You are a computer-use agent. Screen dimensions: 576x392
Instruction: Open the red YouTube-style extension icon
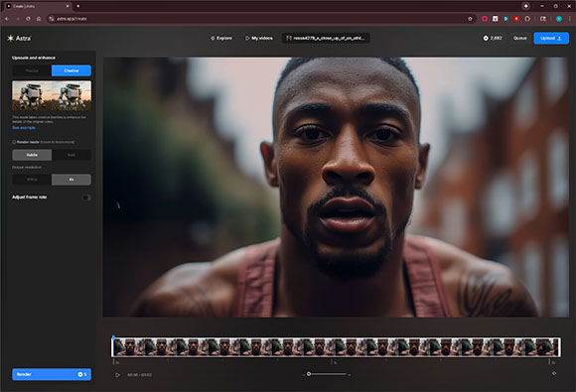click(516, 19)
